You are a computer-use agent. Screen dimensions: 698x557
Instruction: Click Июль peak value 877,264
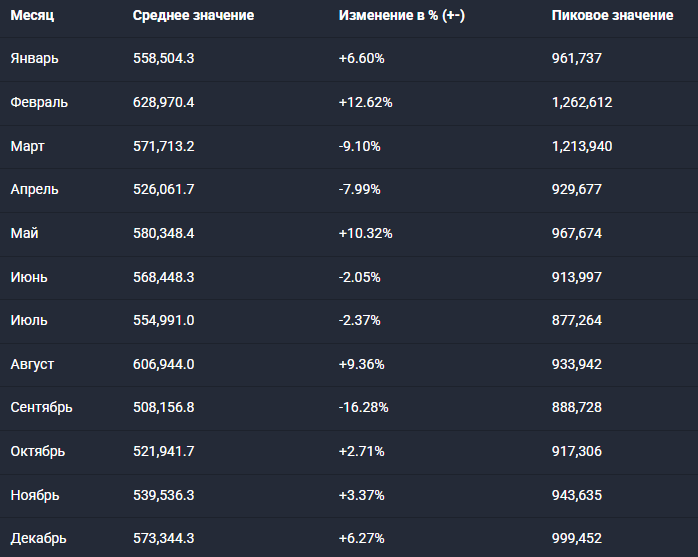[x=577, y=320]
